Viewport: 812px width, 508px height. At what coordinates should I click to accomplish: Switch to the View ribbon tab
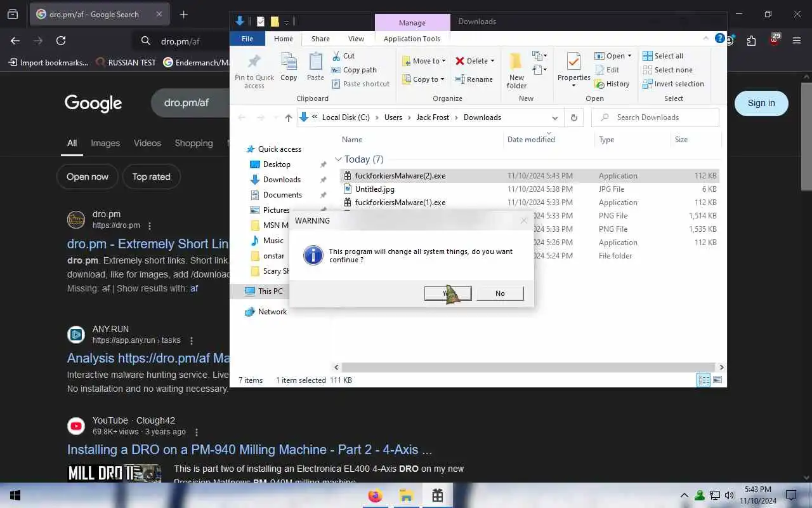[356, 39]
